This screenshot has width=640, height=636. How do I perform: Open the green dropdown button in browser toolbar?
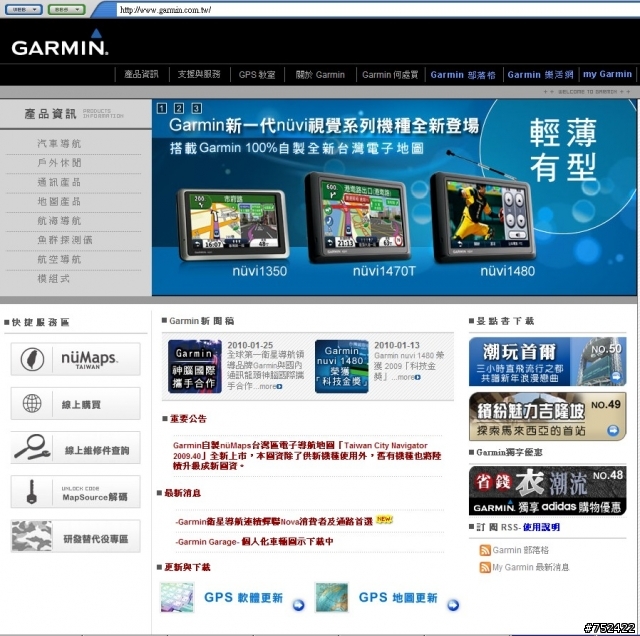tap(67, 9)
